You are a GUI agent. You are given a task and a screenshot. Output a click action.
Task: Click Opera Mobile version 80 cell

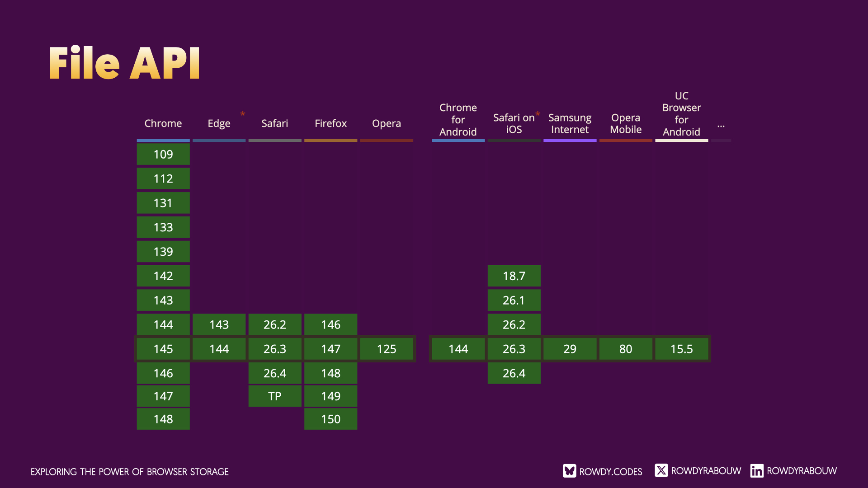pos(626,349)
